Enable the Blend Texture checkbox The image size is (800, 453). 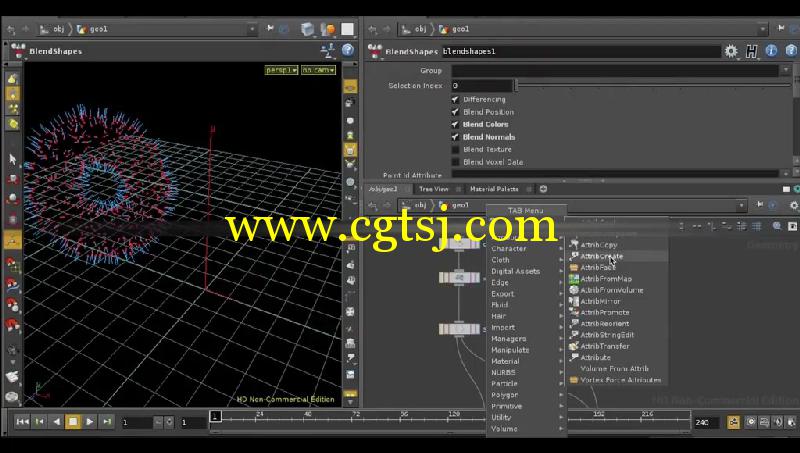click(455, 149)
